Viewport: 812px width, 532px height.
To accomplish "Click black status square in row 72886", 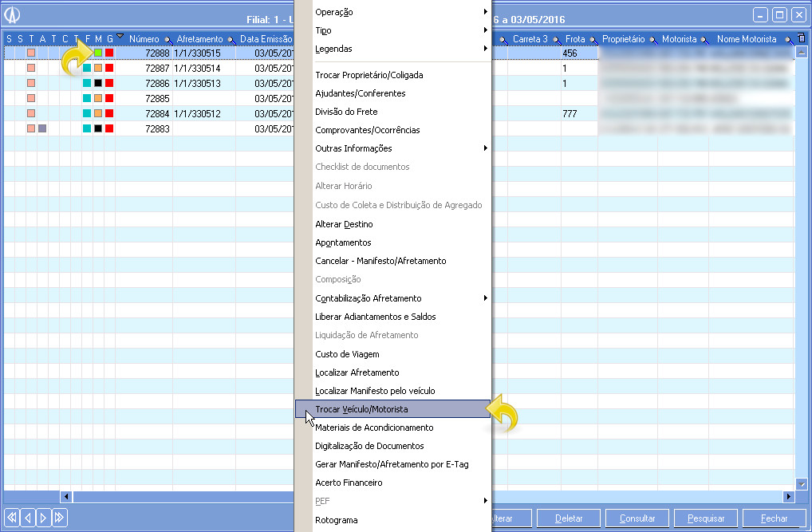I will tap(98, 83).
